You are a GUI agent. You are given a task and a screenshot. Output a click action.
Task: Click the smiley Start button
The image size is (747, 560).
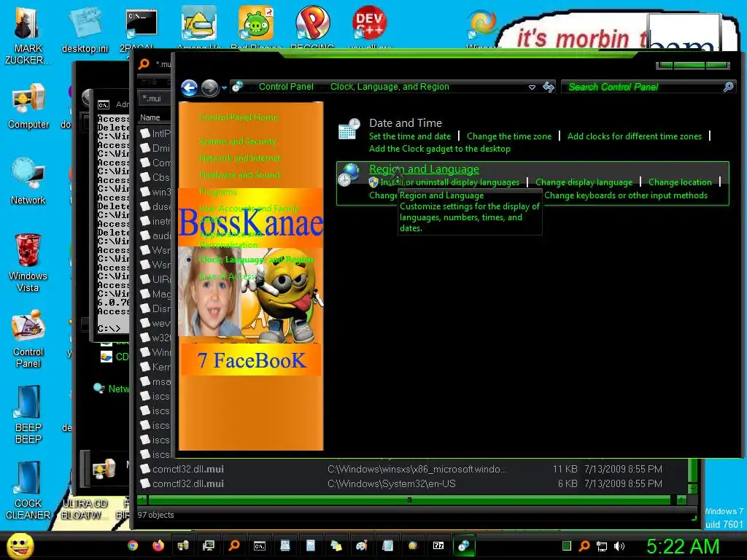click(x=20, y=545)
